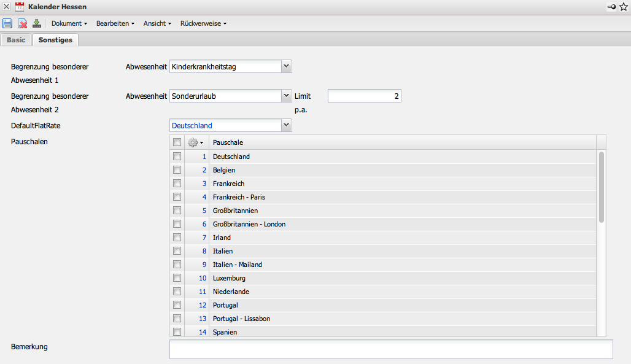The image size is (631, 364).
Task: Open the gear settings menu in Pauschalen header
Action: point(195,142)
